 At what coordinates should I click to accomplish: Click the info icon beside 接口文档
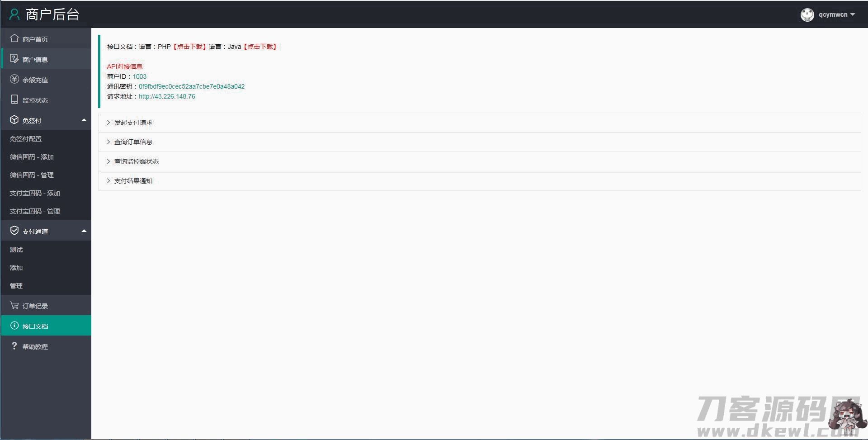[14, 326]
